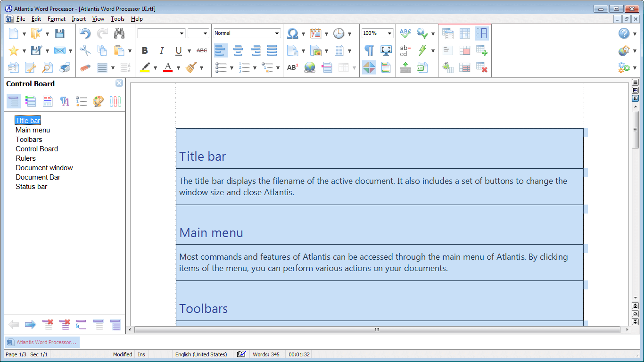Screen dimensions: 644x362
Task: Select 'Document window' in Control Board list
Action: click(x=44, y=168)
